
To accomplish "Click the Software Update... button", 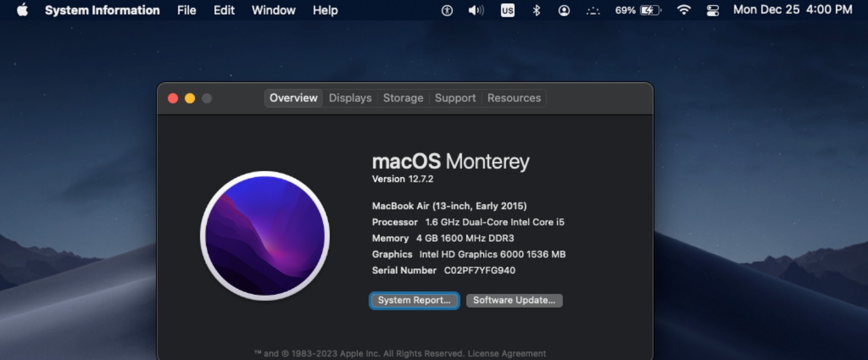I will point(514,300).
